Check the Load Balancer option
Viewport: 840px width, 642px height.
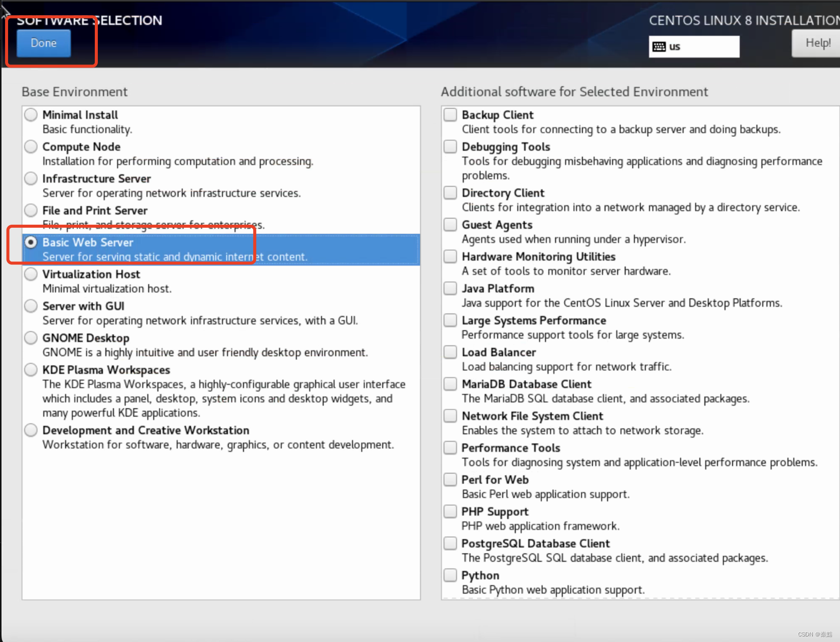pyautogui.click(x=450, y=352)
